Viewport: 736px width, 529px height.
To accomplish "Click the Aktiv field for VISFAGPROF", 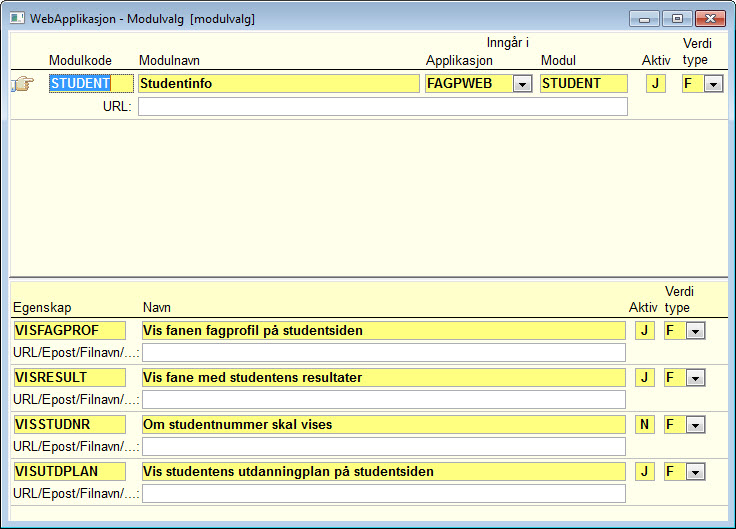I will coord(645,330).
